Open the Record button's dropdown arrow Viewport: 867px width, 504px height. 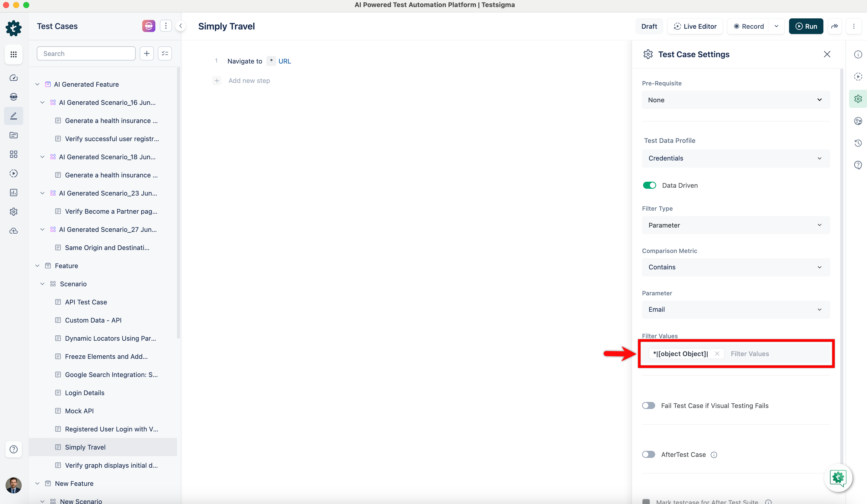(x=776, y=26)
